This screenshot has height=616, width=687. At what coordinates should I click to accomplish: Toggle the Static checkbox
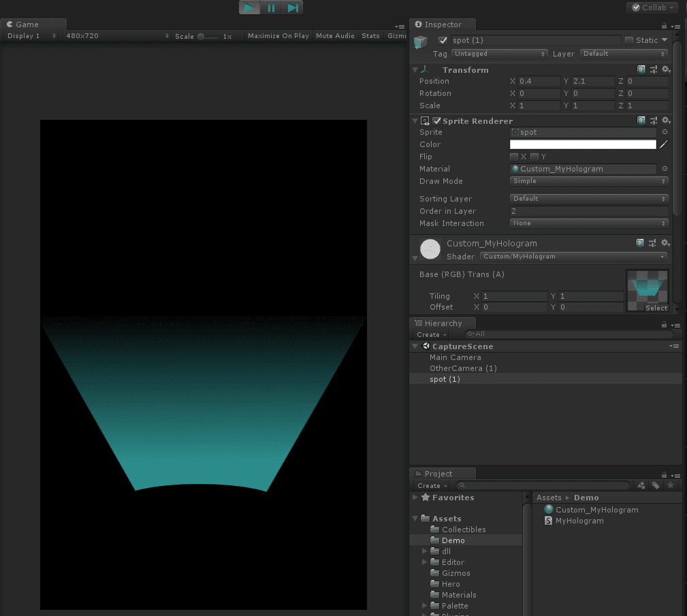coord(629,40)
